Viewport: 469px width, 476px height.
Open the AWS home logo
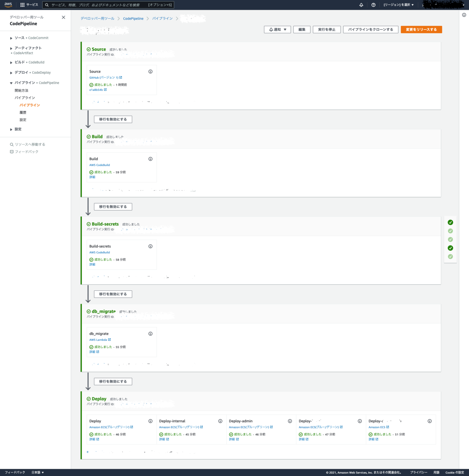8,5
